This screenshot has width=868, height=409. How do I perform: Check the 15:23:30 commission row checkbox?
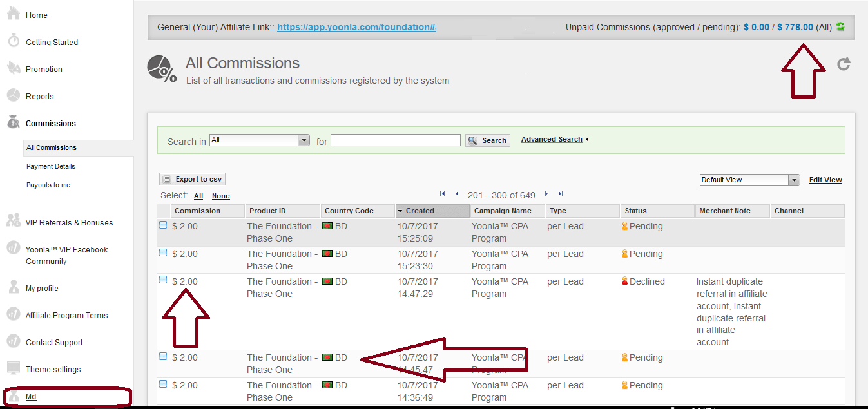tap(163, 253)
